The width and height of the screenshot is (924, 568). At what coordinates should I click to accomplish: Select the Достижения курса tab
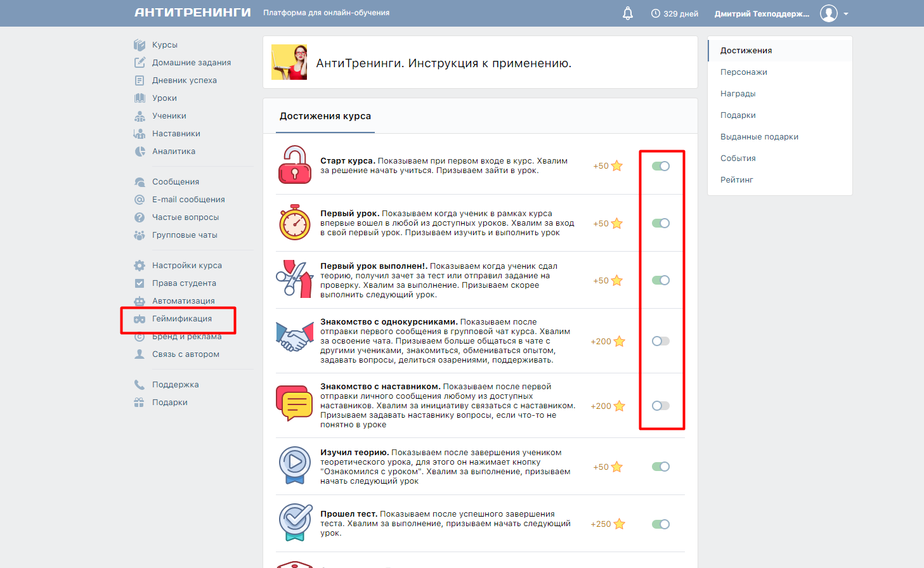pyautogui.click(x=325, y=116)
